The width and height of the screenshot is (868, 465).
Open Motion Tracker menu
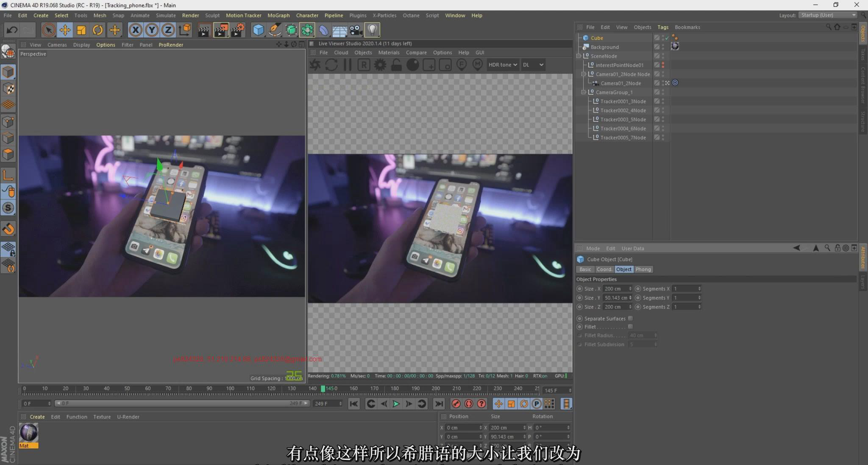[x=243, y=15]
